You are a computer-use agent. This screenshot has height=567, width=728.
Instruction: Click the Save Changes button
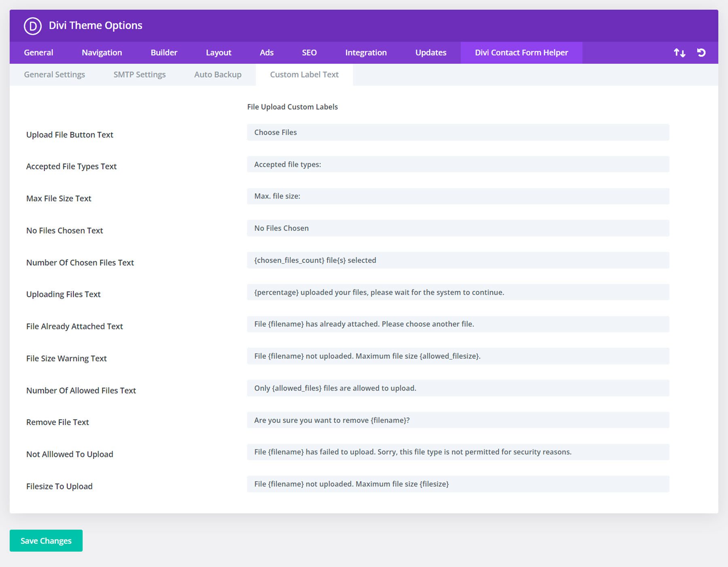click(x=46, y=540)
